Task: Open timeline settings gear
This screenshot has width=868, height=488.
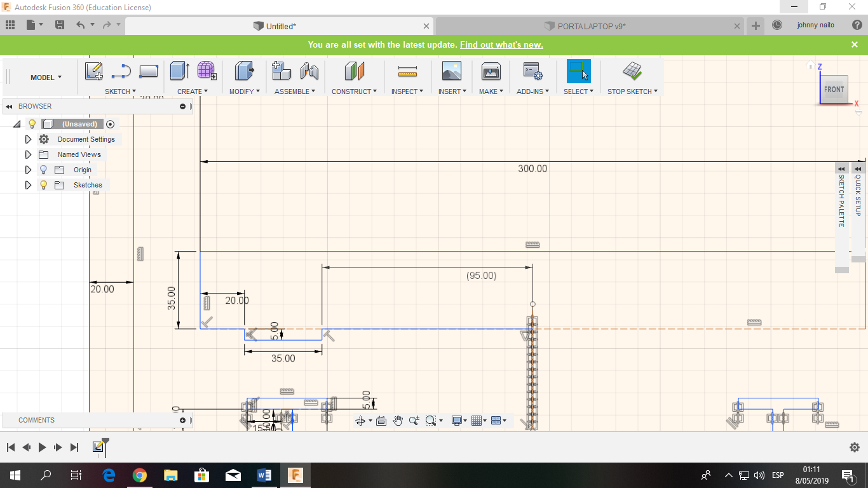Action: pyautogui.click(x=855, y=447)
